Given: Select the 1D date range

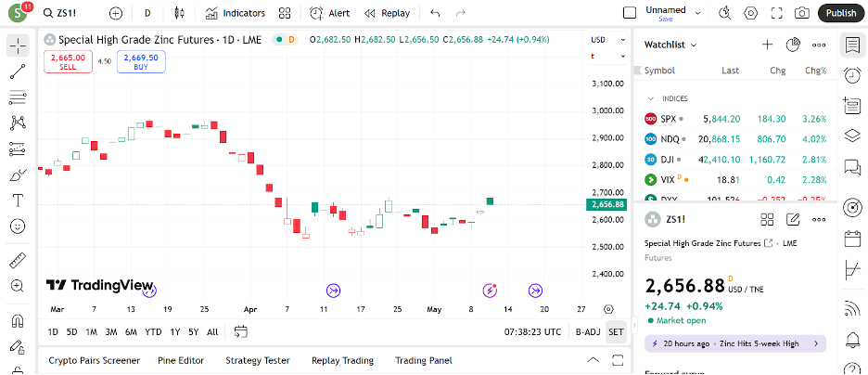Looking at the screenshot, I should [53, 331].
